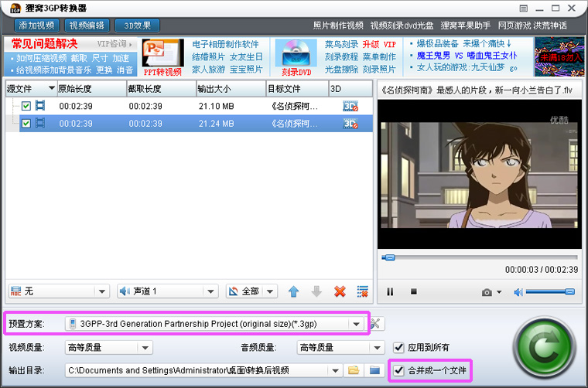Toggle 3D icon for 21.10 MB row
Screen dimensions: 588x388
[350, 107]
